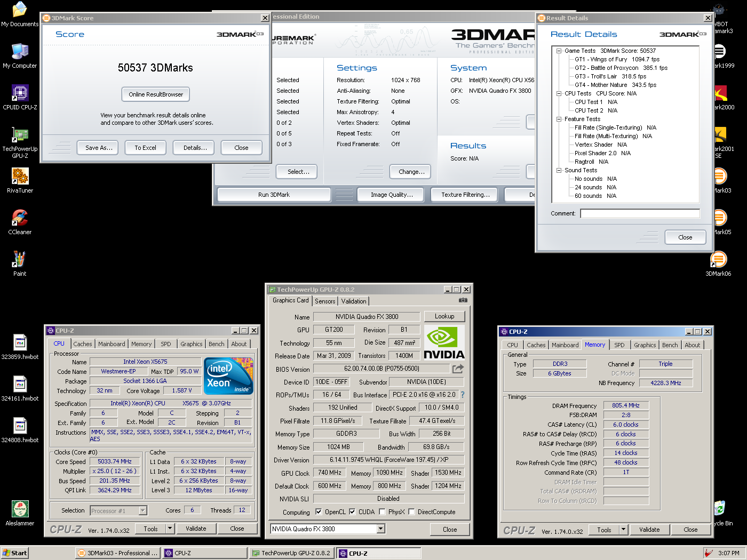Open the NVIDIA Quadro FX 3800 card dropdown
Viewport: 747px width, 560px height.
[x=381, y=529]
